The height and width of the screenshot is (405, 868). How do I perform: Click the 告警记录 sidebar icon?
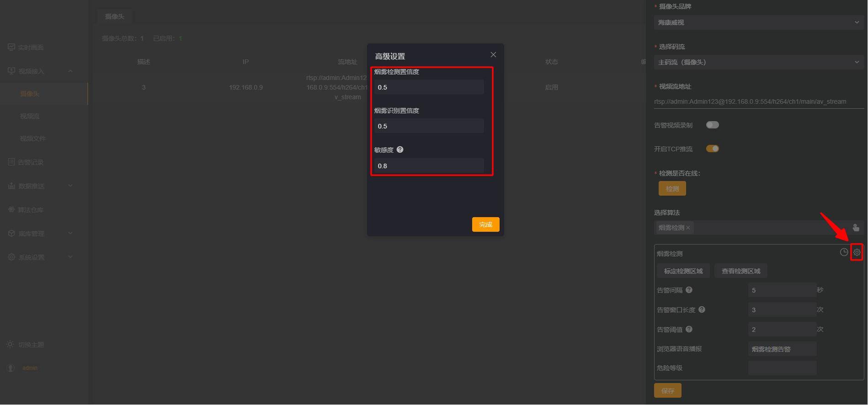11,162
